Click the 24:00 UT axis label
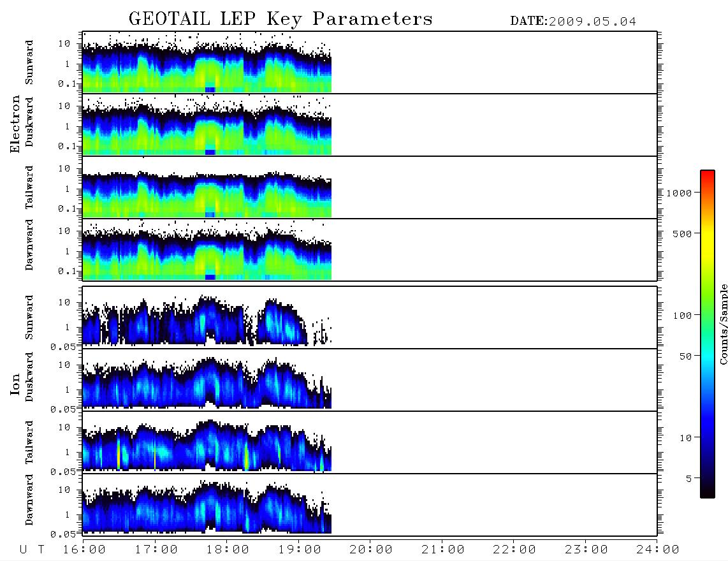This screenshot has height=561, width=728. pyautogui.click(x=658, y=550)
